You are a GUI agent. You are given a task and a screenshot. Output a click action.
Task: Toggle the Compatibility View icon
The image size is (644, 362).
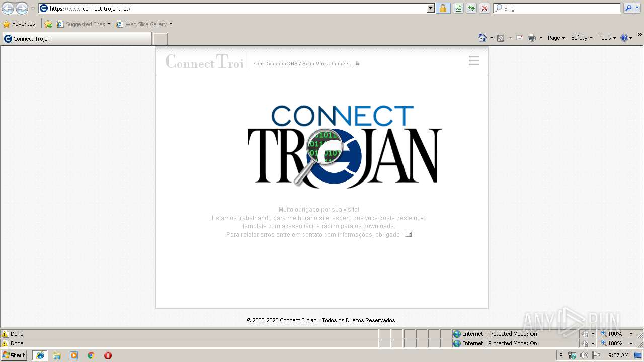click(x=458, y=8)
